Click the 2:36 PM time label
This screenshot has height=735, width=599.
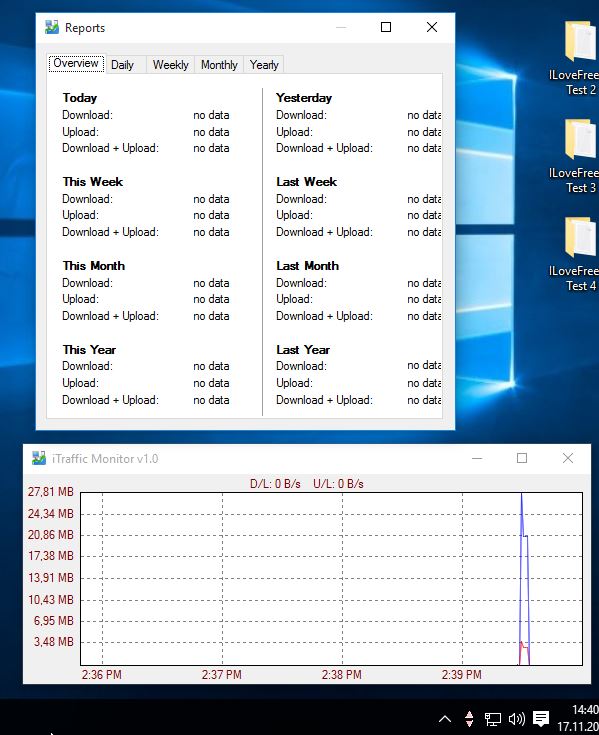(102, 675)
